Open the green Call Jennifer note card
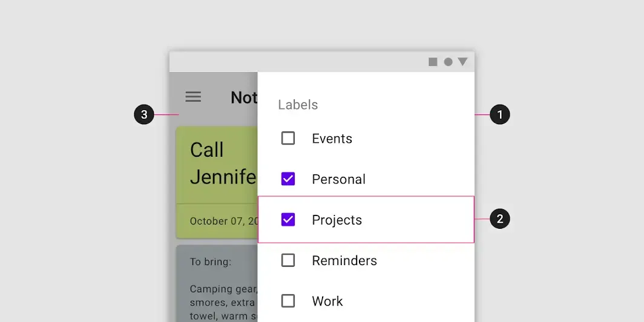The image size is (644, 322). coord(217,163)
